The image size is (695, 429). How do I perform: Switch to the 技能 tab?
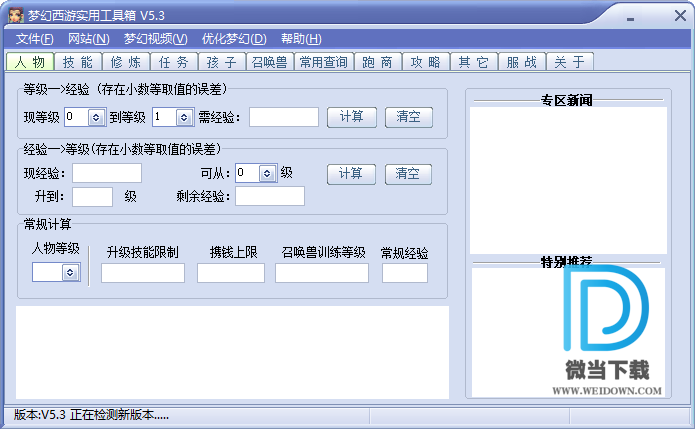pyautogui.click(x=78, y=62)
